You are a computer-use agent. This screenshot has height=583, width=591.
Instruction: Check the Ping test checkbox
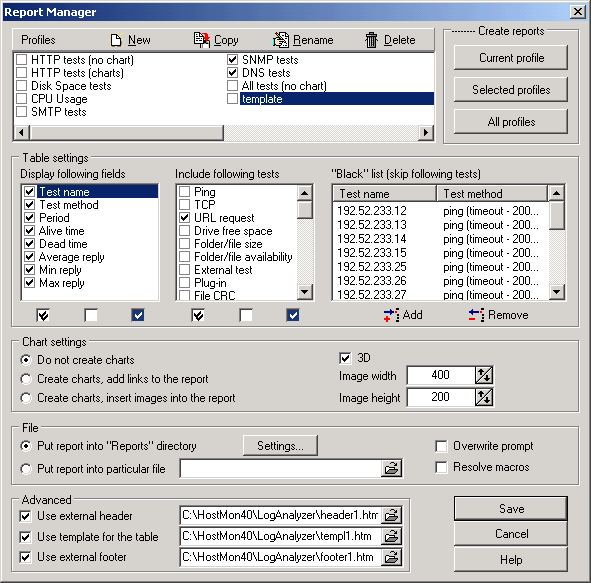tap(184, 191)
